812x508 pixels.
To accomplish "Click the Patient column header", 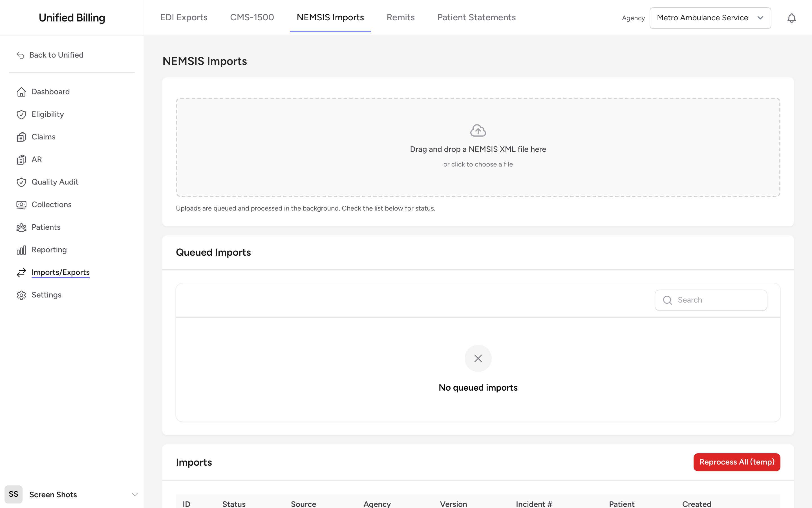I will pyautogui.click(x=622, y=504).
